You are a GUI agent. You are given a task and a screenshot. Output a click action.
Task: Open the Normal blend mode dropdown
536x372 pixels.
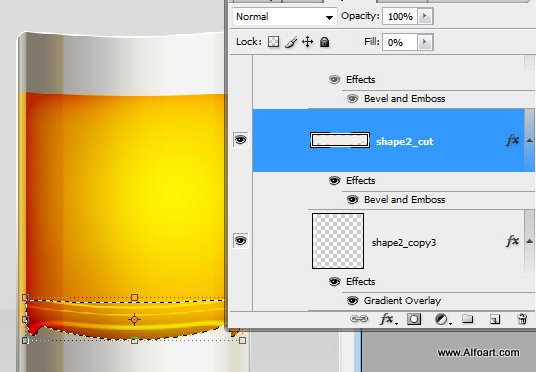[x=284, y=16]
